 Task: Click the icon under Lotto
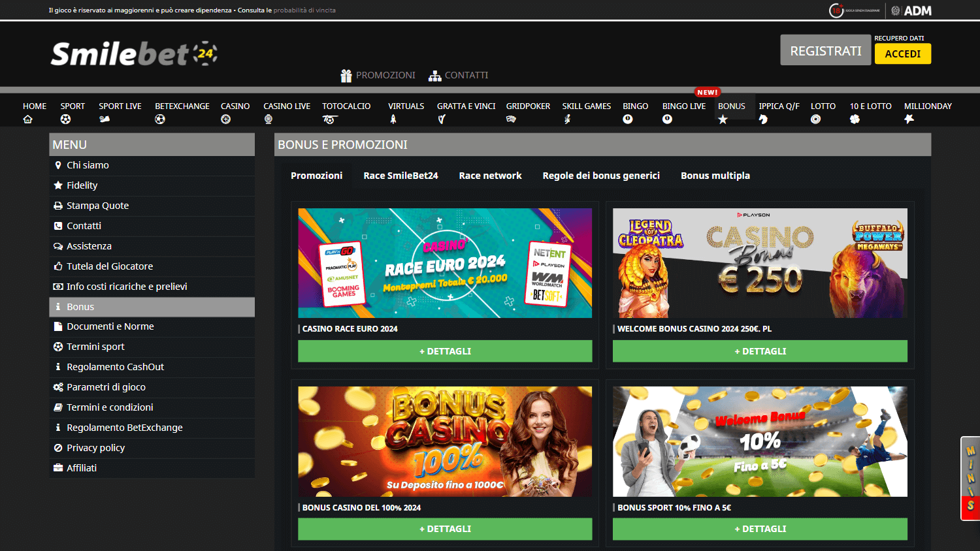[815, 119]
